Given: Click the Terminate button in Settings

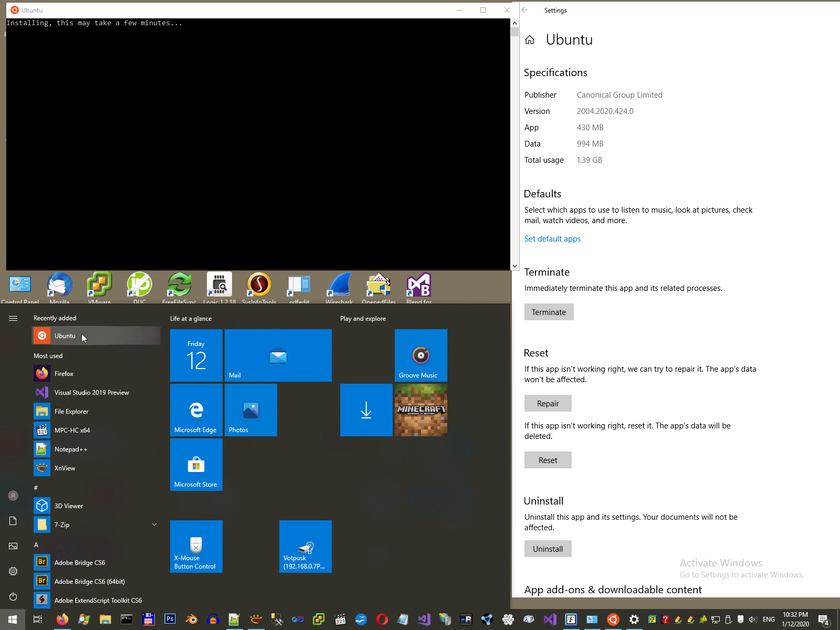Looking at the screenshot, I should (x=549, y=312).
